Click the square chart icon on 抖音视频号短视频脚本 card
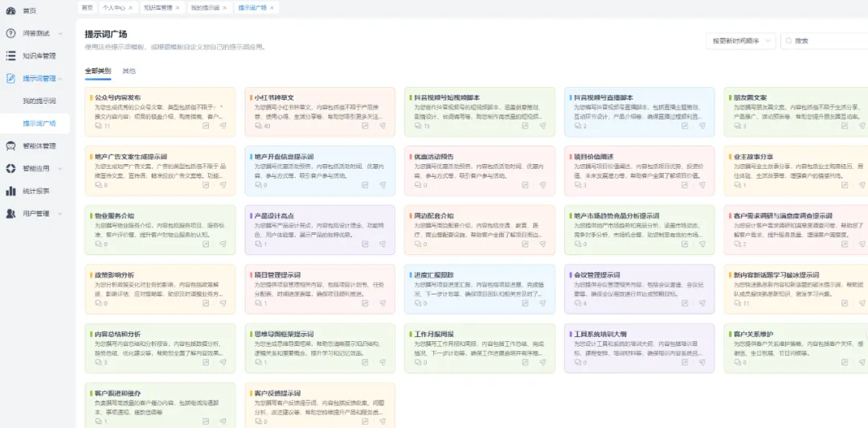The image size is (868, 428). 525,126
